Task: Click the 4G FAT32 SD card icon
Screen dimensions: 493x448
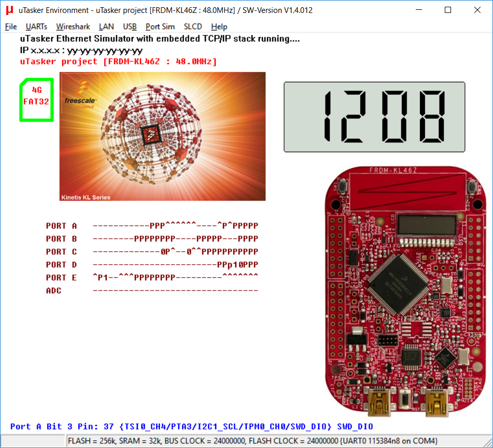Action: (36, 100)
